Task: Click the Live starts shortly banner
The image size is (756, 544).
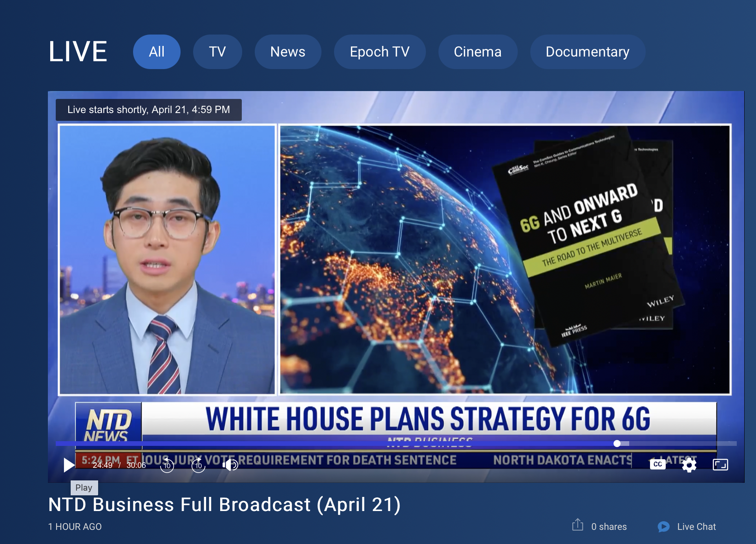Action: click(x=148, y=110)
